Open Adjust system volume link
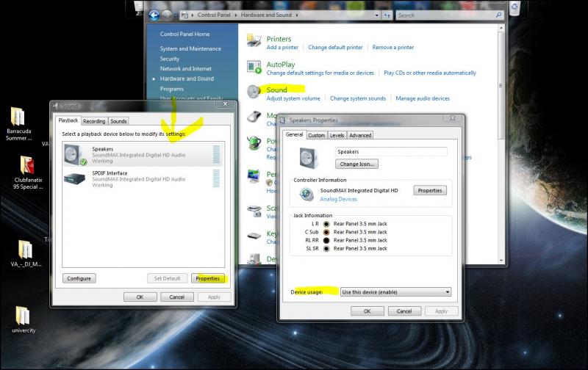 pos(293,98)
